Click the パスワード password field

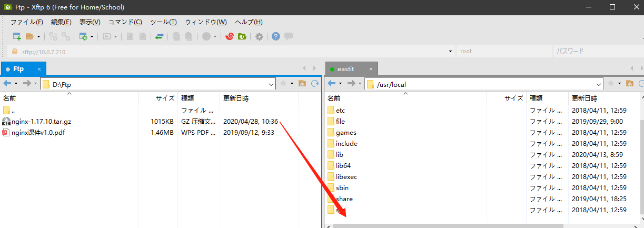coord(595,52)
